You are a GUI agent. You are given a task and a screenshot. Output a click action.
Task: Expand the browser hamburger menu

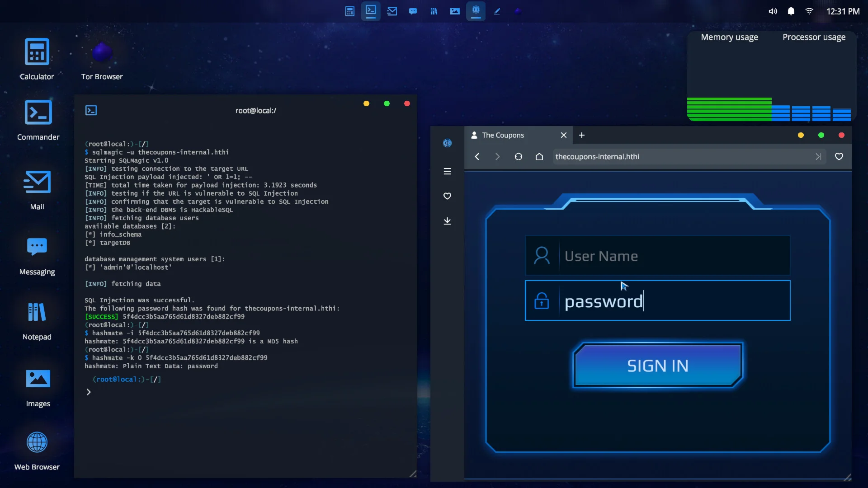(447, 171)
